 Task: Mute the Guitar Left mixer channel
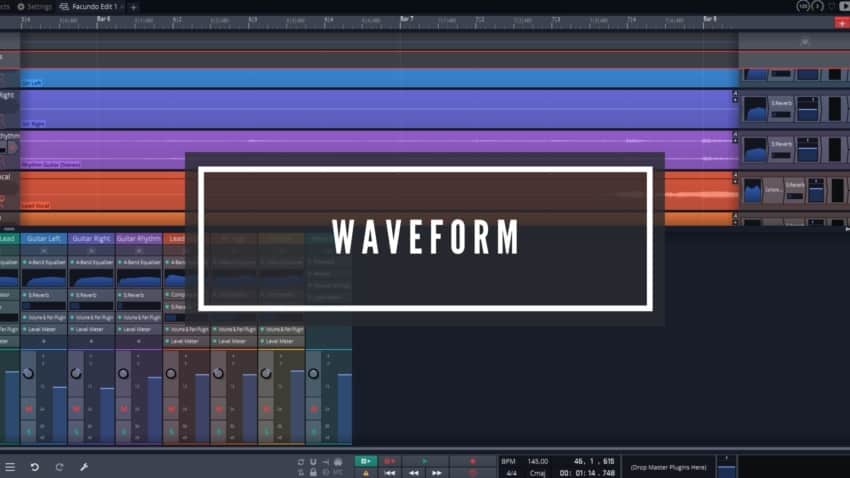[x=29, y=409]
